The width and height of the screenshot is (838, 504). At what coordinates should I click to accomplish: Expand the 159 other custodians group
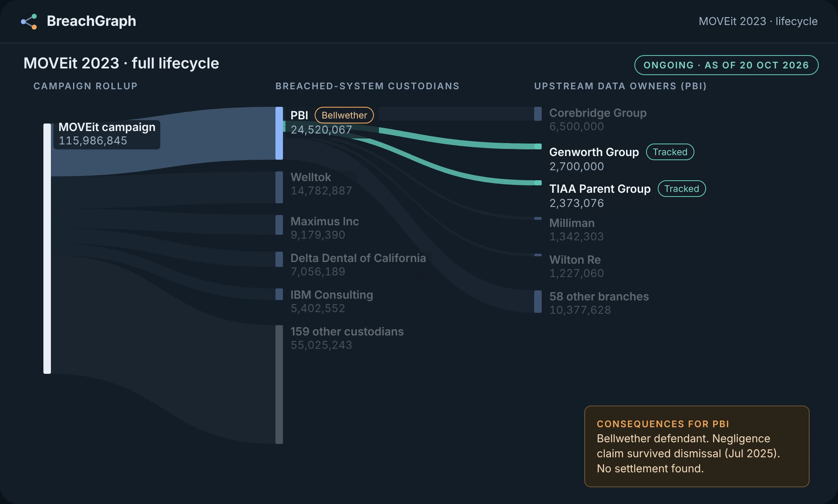point(347,332)
